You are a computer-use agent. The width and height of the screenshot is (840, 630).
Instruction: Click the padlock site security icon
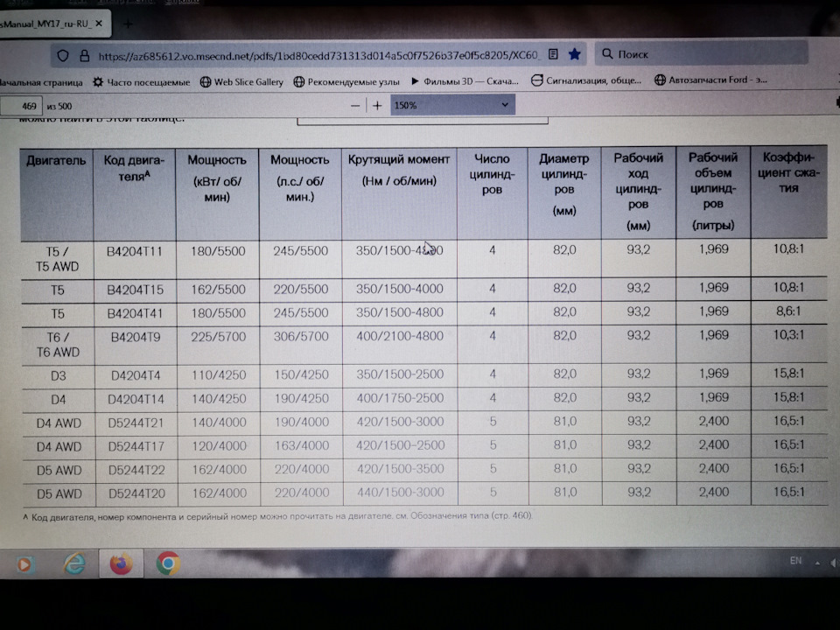[x=84, y=56]
